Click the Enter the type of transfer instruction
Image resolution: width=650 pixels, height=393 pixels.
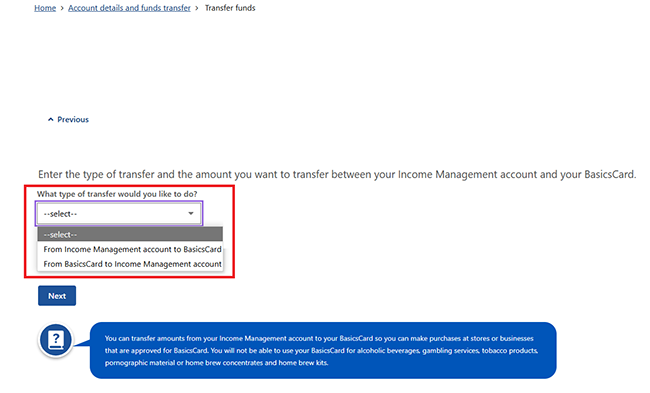tap(337, 174)
